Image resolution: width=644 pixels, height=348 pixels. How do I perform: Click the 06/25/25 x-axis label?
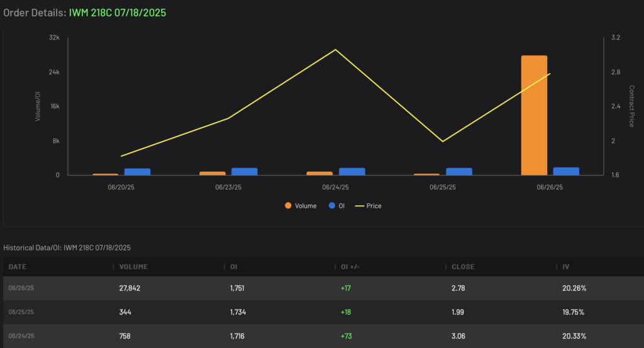coord(443,187)
